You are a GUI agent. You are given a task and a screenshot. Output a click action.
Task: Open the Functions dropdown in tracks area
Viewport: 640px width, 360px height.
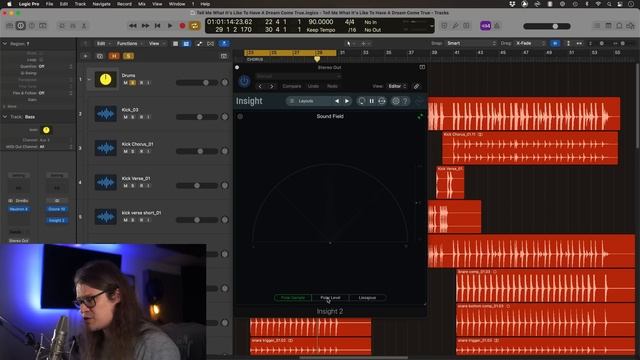click(129, 43)
